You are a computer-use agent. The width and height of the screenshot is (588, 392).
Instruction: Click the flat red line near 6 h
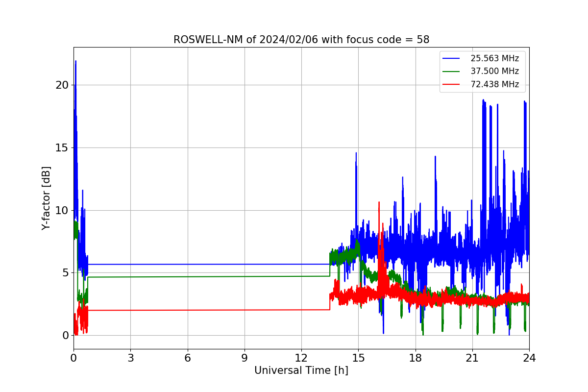coord(187,310)
